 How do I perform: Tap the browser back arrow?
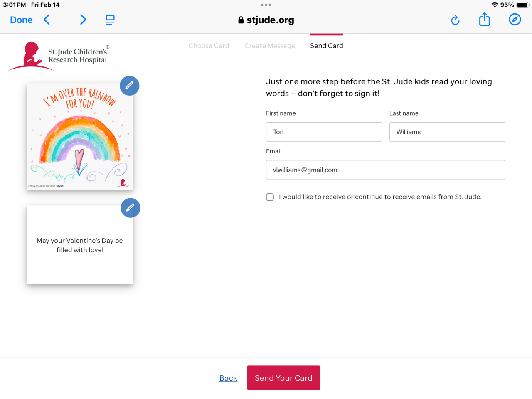point(47,20)
